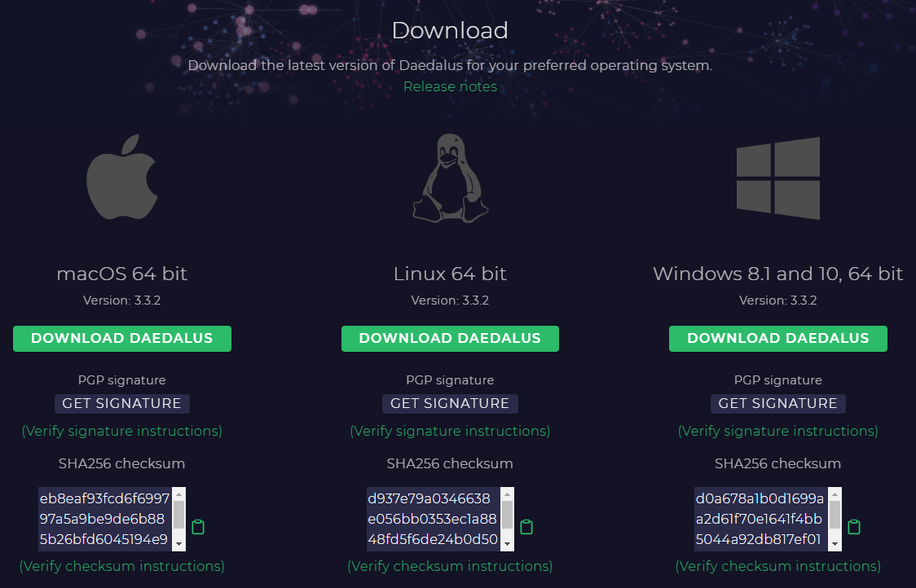Click 'PGP signature' label under macOS
The image size is (916, 588).
click(122, 380)
